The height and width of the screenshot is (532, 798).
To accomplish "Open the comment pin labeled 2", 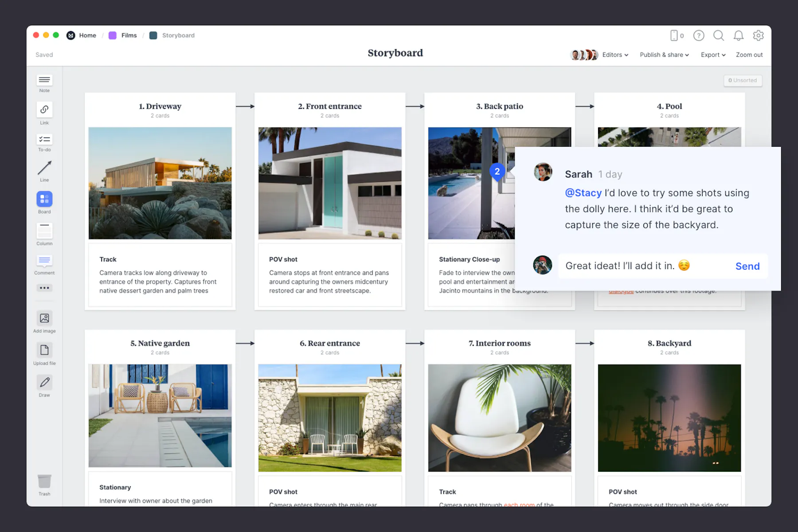I will pyautogui.click(x=497, y=172).
